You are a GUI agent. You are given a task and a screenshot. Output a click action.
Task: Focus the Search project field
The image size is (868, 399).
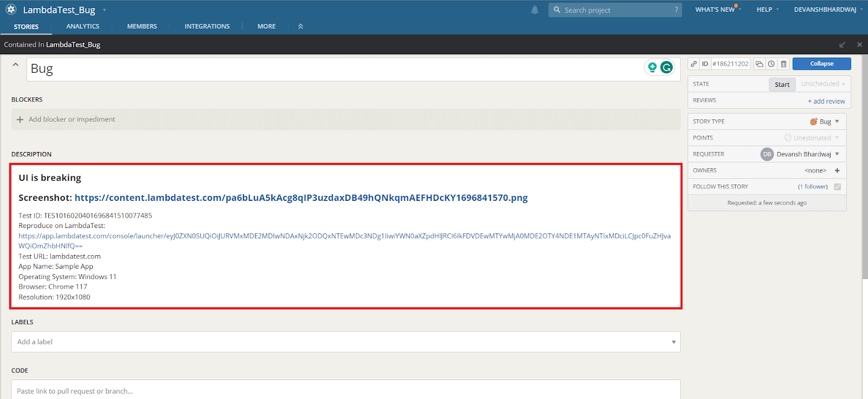click(615, 10)
